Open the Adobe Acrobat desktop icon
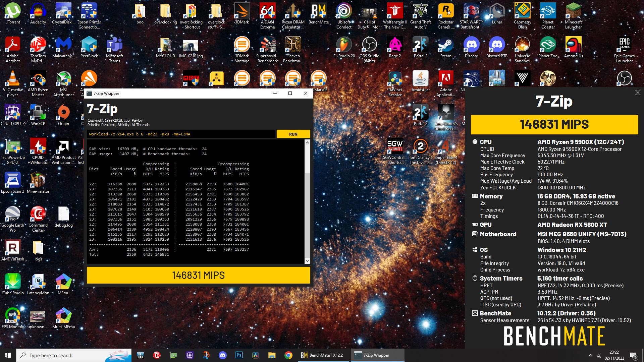Viewport: 644px width, 362px height. click(x=12, y=50)
